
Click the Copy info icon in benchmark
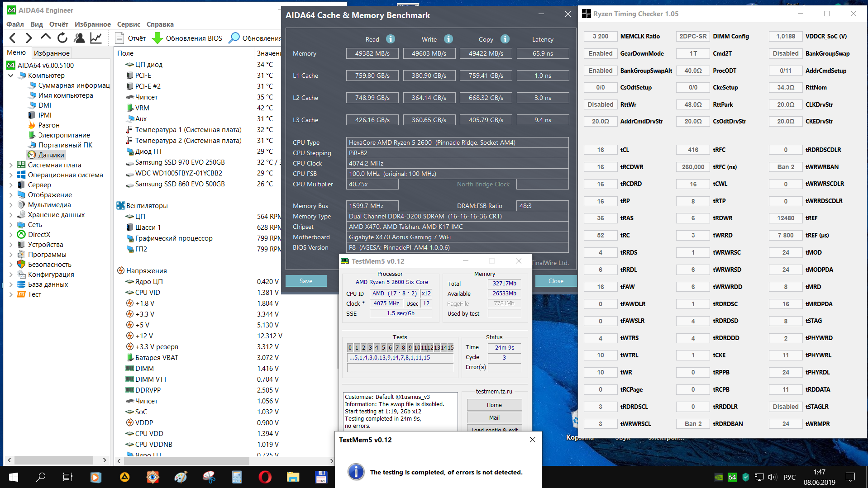pos(505,39)
